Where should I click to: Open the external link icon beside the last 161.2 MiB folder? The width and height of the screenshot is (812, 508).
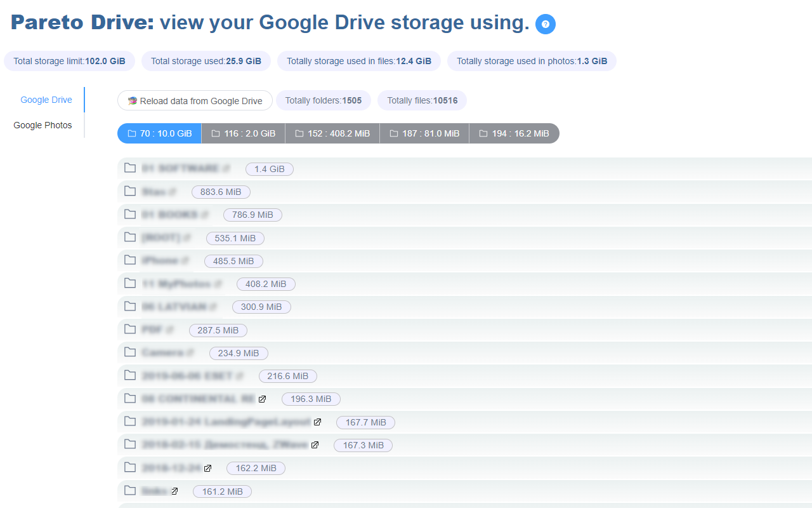(x=175, y=490)
